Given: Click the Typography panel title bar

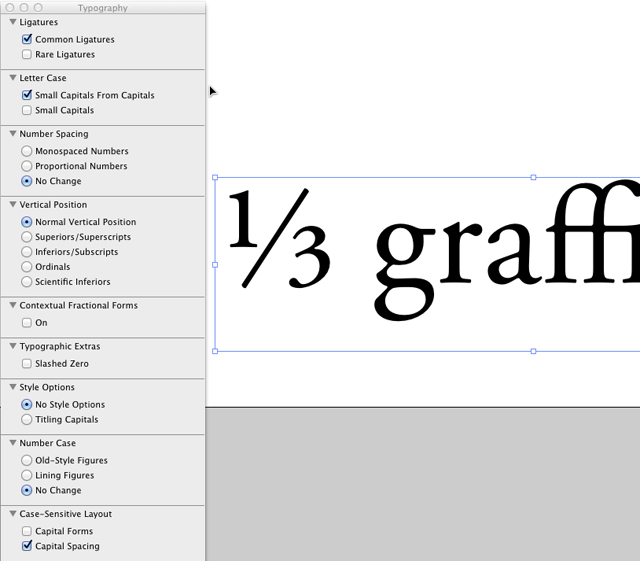Looking at the screenshot, I should 103,8.
